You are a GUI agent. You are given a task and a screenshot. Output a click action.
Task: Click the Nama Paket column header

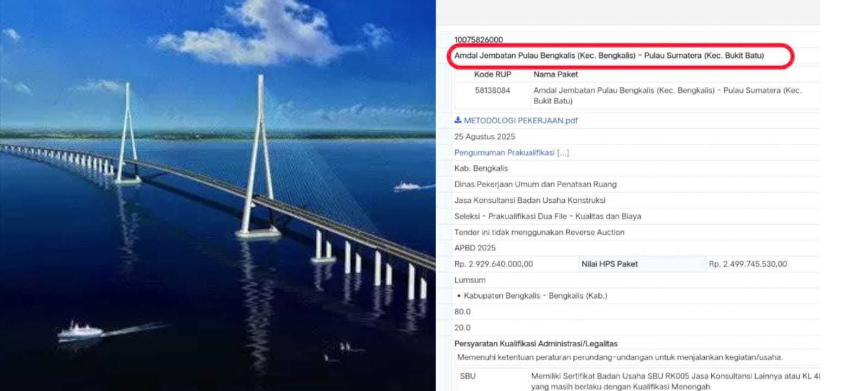tap(556, 74)
